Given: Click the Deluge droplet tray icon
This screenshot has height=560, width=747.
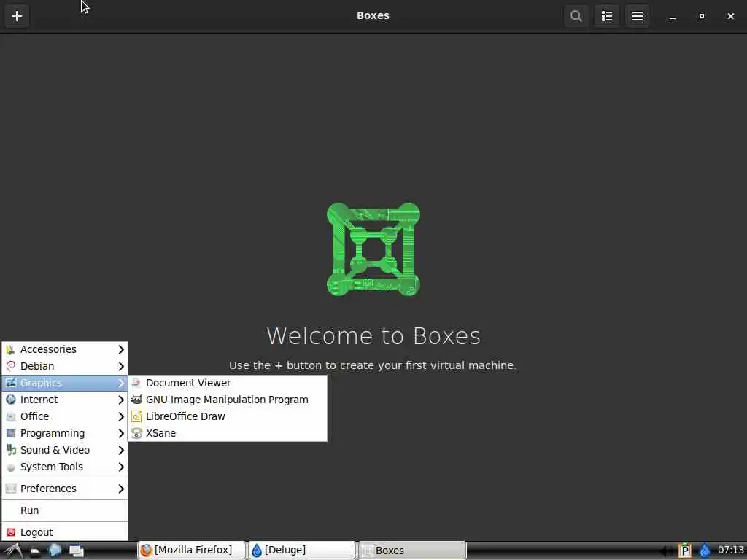Looking at the screenshot, I should [x=705, y=551].
